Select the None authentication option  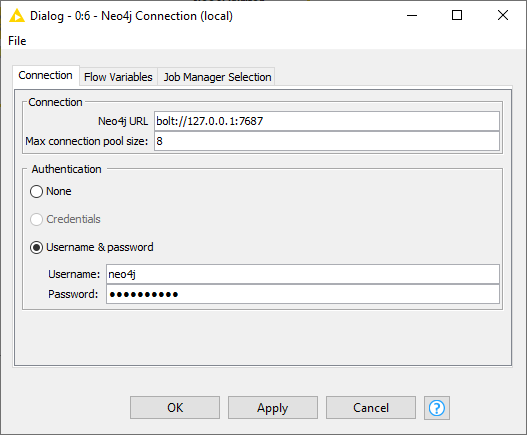36,191
